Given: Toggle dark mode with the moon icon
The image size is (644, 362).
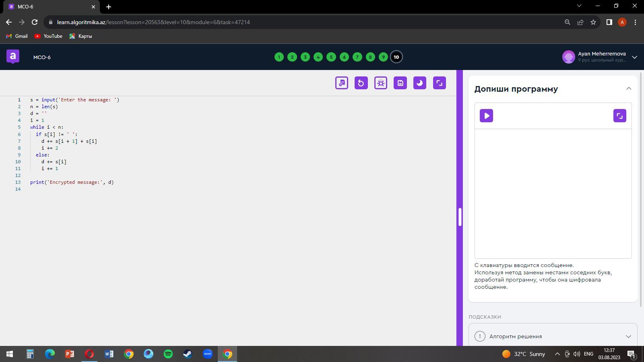Looking at the screenshot, I should point(419,83).
